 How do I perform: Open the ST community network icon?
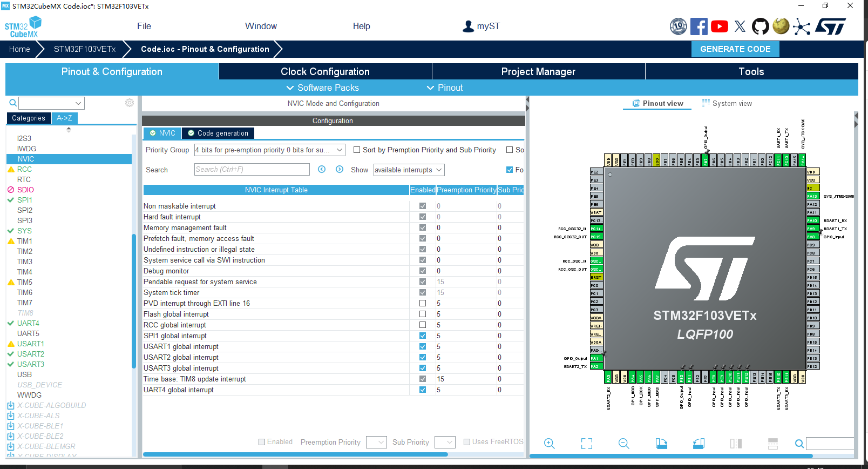click(802, 26)
